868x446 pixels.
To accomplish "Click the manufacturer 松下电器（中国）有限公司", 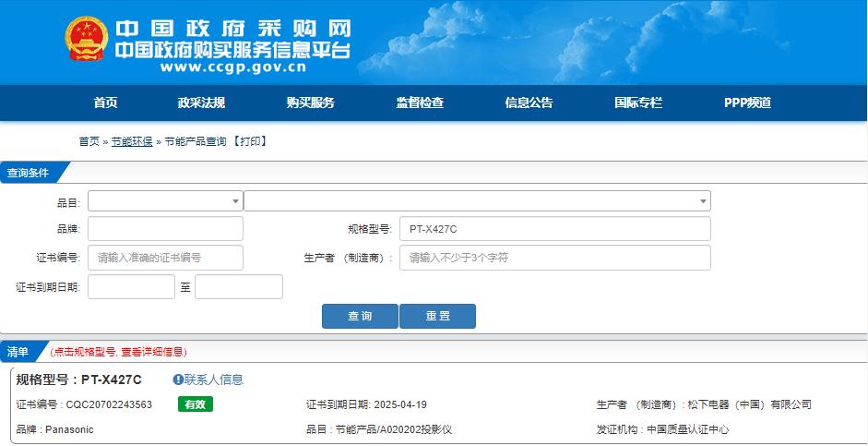I will [748, 404].
